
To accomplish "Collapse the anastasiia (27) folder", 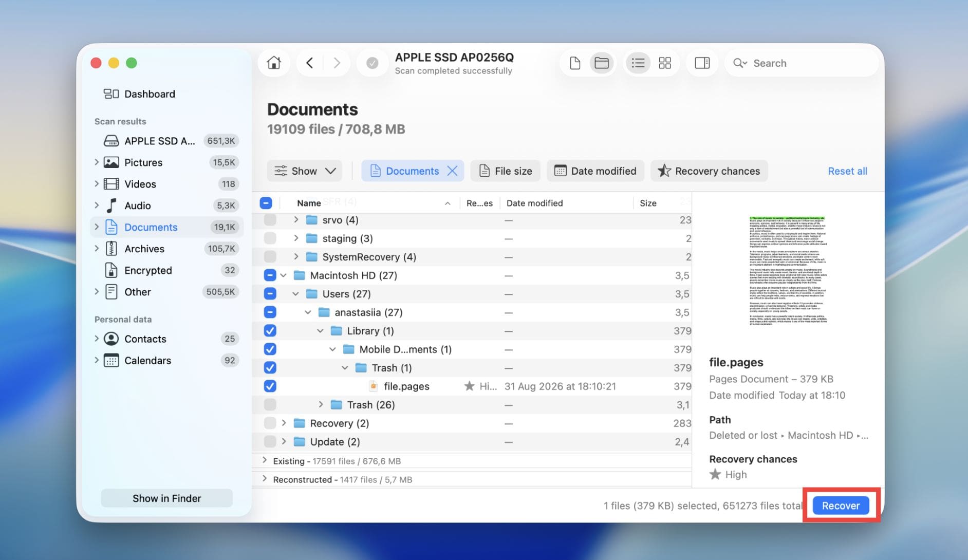I will tap(308, 312).
